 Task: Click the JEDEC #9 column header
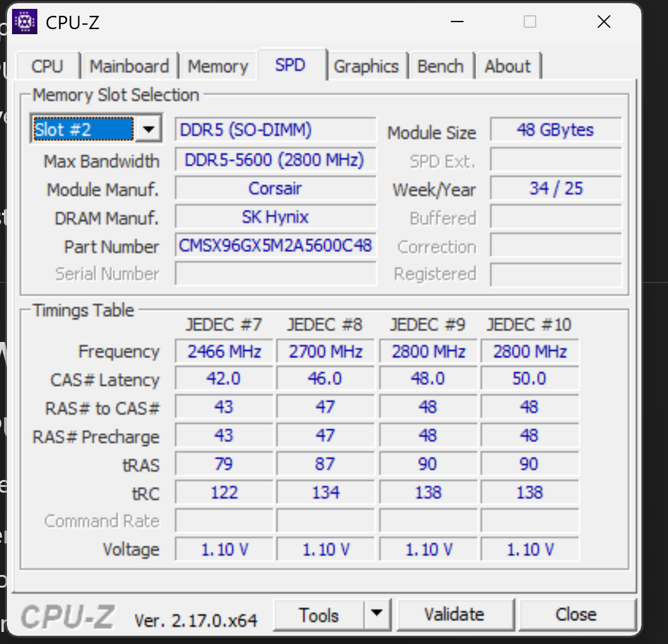(428, 325)
